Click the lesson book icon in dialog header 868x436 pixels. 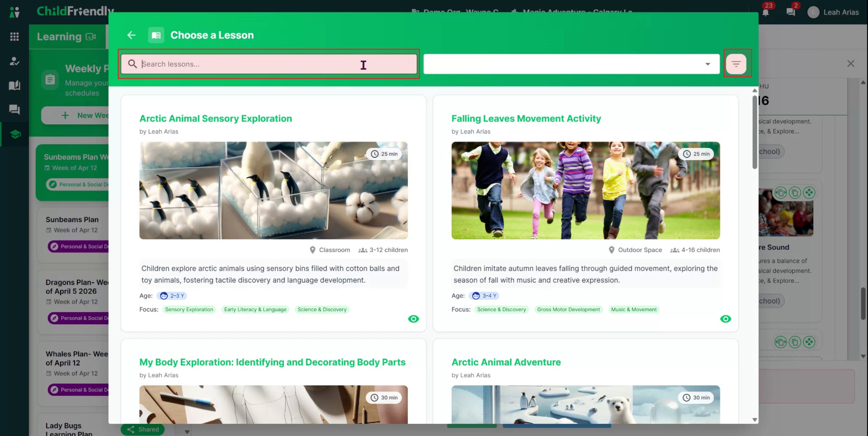pyautogui.click(x=156, y=35)
